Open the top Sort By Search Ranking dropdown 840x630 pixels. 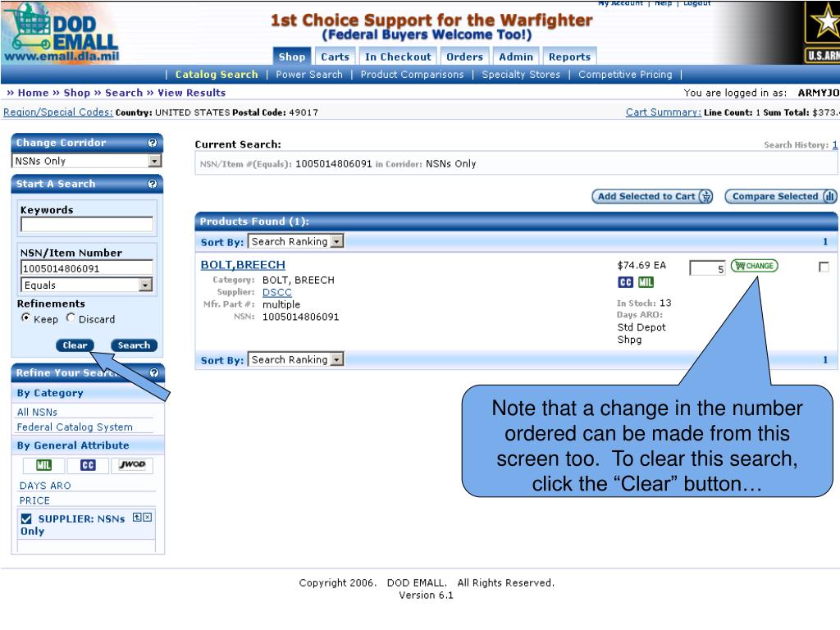(295, 242)
